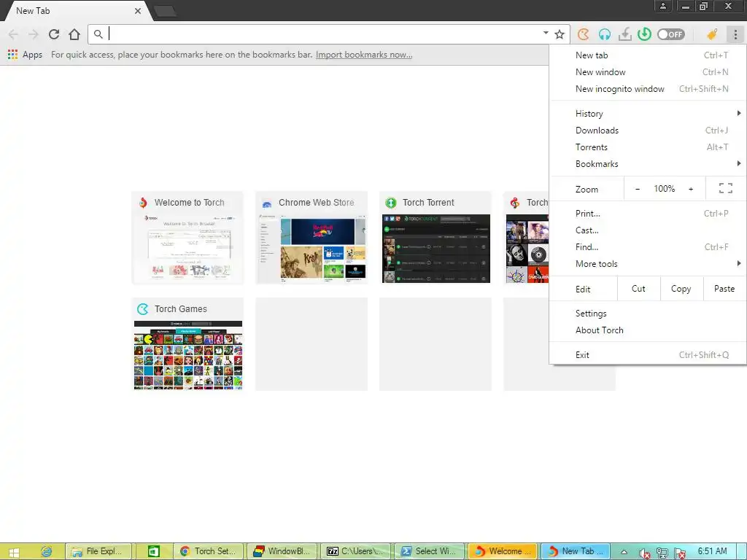This screenshot has height=560, width=747.
Task: Open the Windows Start button
Action: click(x=13, y=551)
